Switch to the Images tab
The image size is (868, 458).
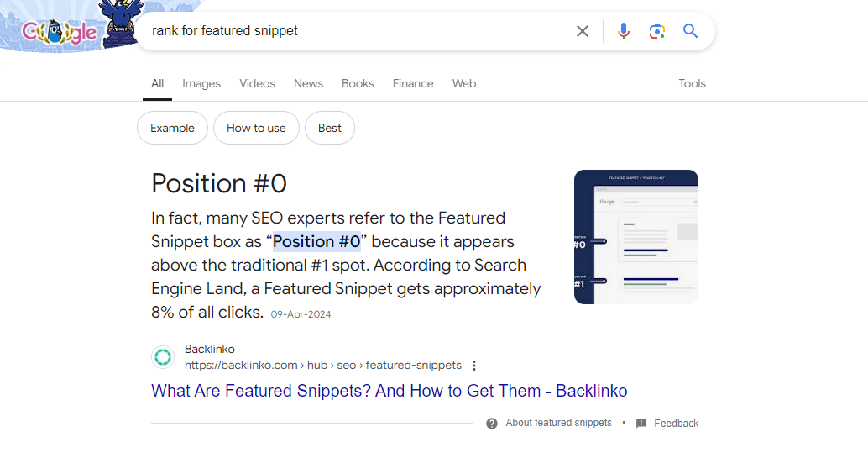tap(201, 84)
